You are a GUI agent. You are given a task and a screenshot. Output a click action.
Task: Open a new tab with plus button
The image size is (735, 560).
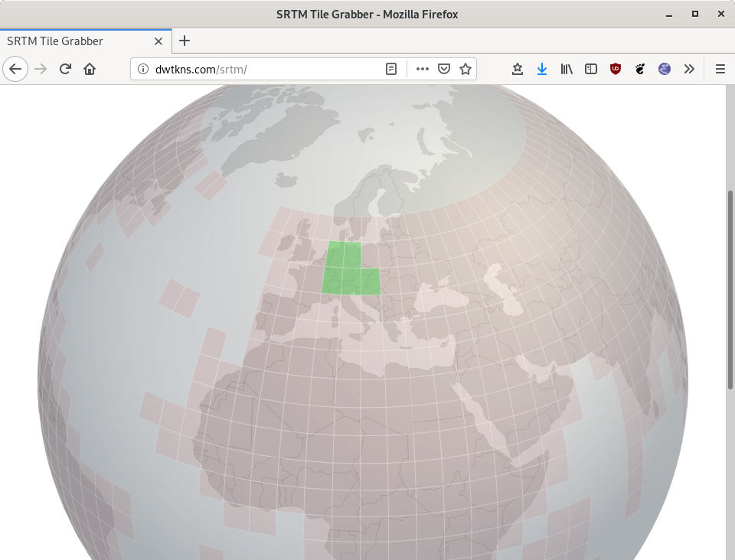(x=185, y=41)
